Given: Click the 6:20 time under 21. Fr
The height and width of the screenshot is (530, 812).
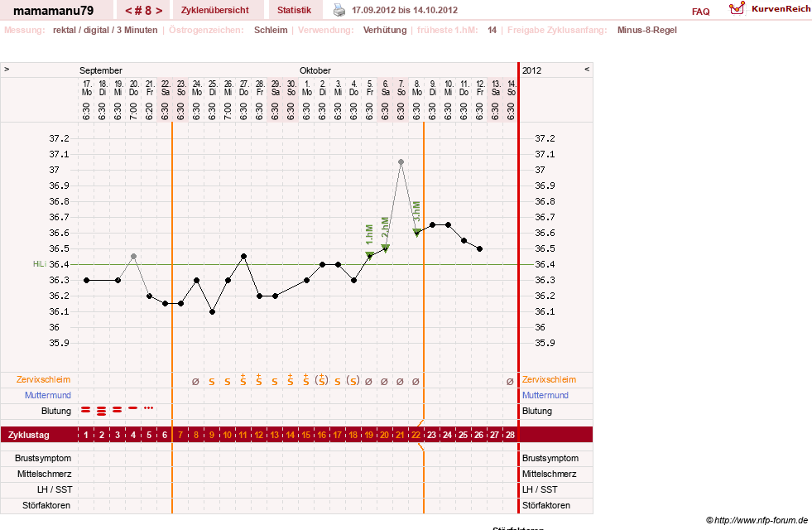Looking at the screenshot, I should tap(149, 111).
